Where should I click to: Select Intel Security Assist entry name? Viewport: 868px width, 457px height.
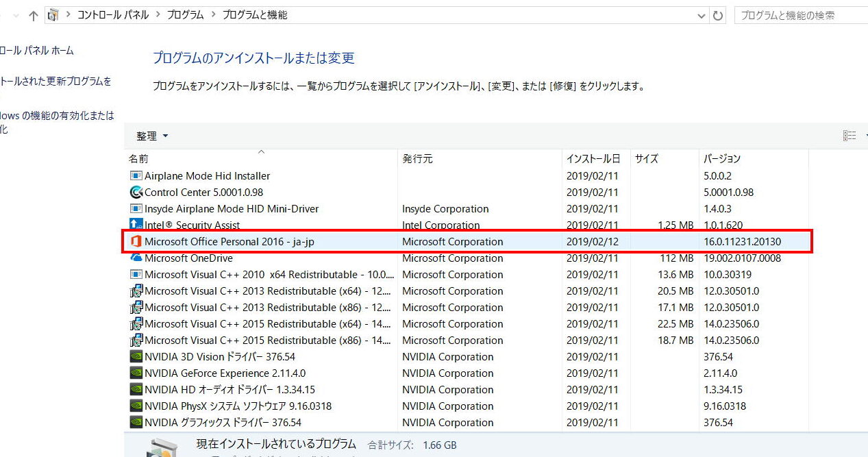click(x=192, y=225)
